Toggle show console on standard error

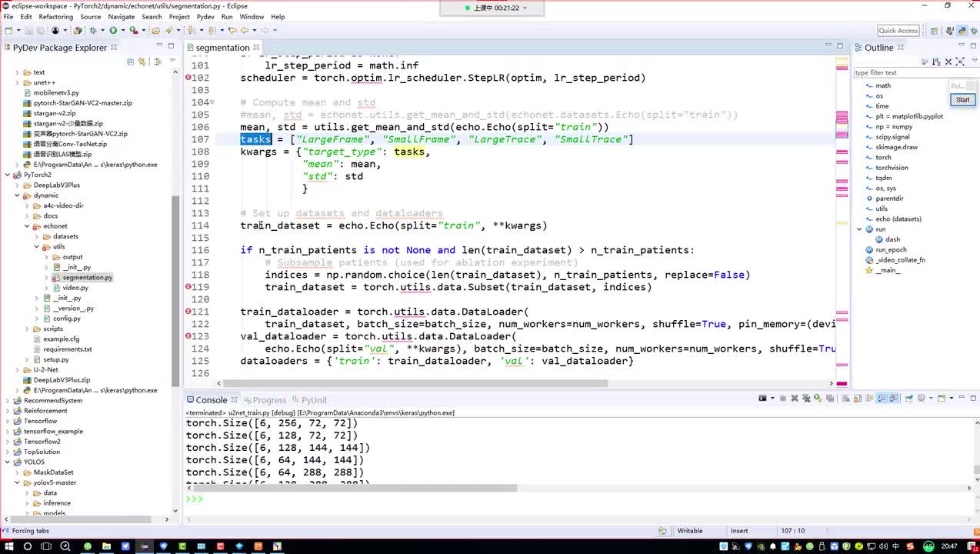[x=894, y=399]
